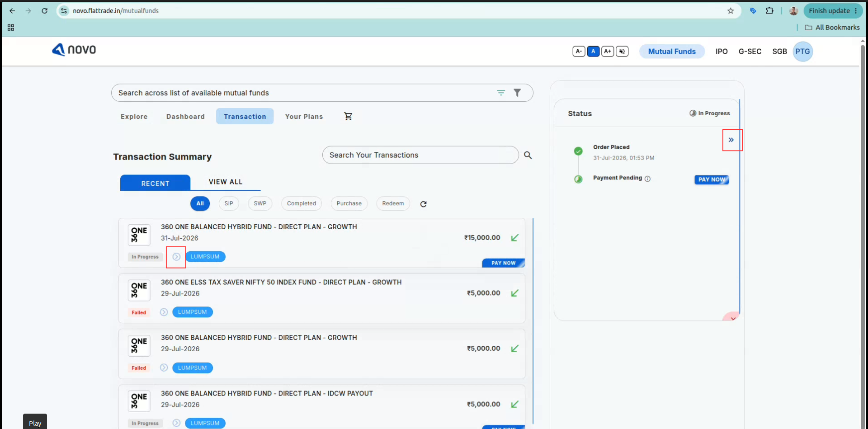Viewport: 868px width, 429px height.
Task: Open the funnel filter in search bar
Action: click(517, 93)
